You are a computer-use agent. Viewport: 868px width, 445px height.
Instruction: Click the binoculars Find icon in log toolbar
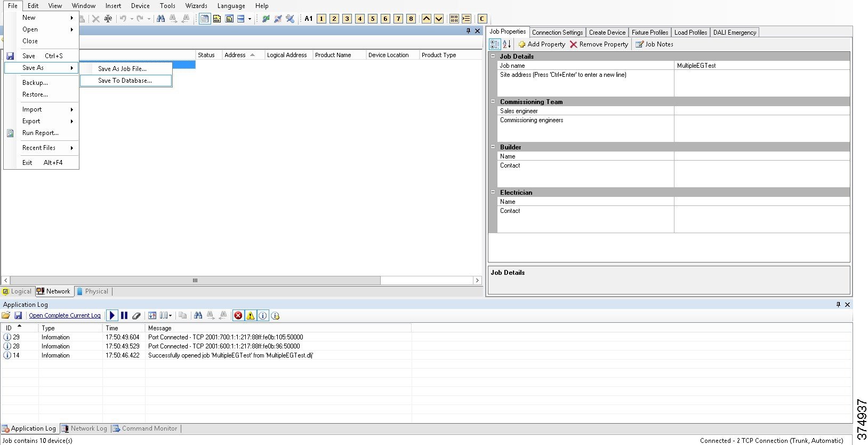click(x=198, y=315)
